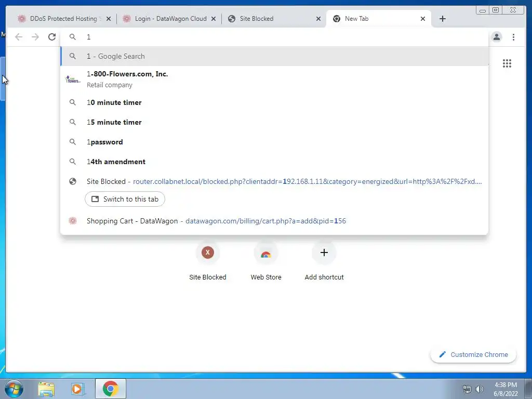Select the '14th amendment' suggestion

274,162
